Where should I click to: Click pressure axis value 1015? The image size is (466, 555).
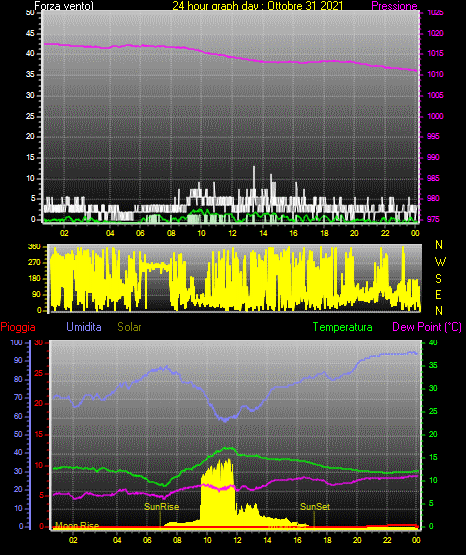tap(435, 53)
